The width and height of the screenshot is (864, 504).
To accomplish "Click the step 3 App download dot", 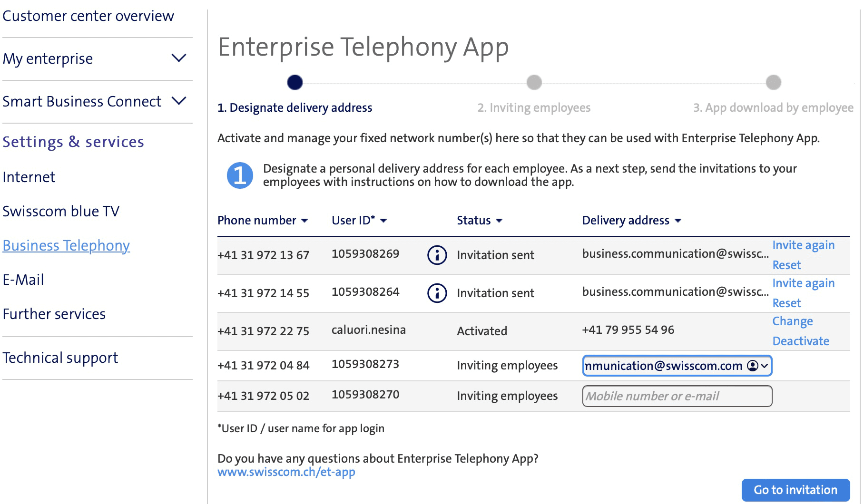I will (773, 82).
